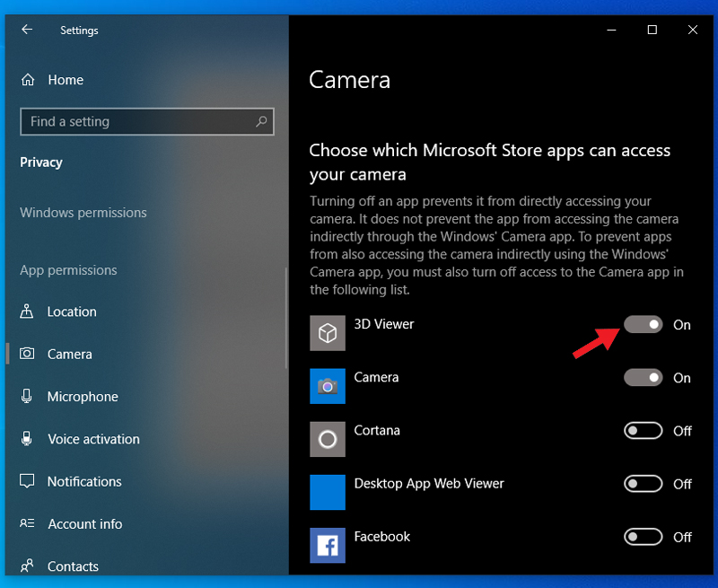718x588 pixels.
Task: Enable camera access for Cortana
Action: pyautogui.click(x=644, y=431)
